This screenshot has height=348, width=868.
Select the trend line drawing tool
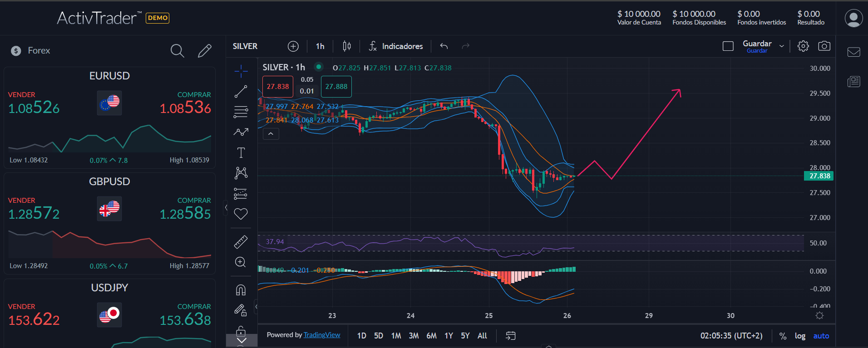coord(241,91)
